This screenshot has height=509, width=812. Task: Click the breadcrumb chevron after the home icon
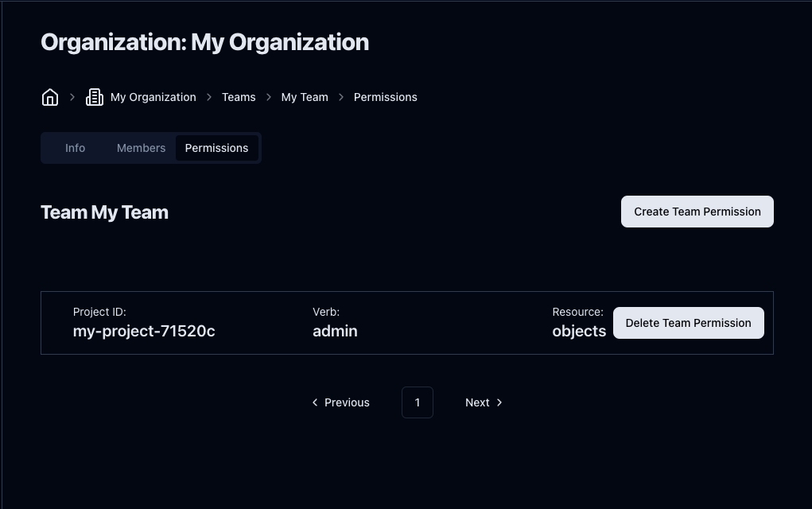pyautogui.click(x=72, y=97)
